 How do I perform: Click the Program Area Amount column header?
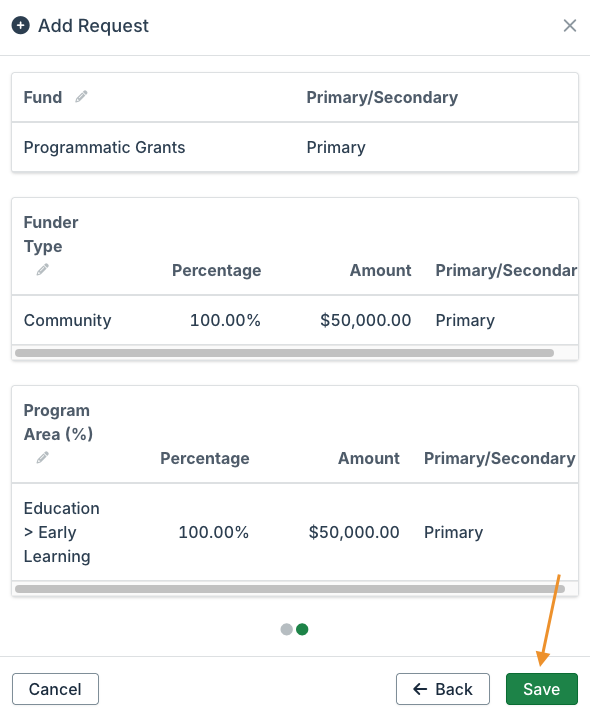[369, 458]
